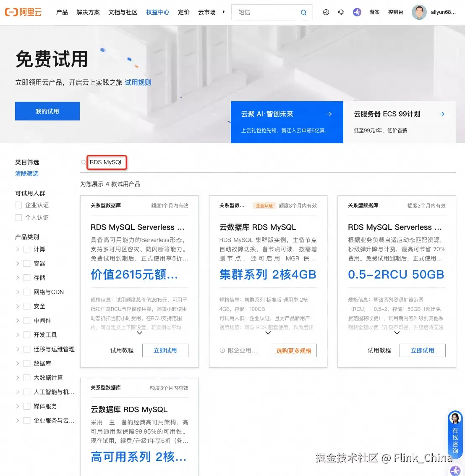This screenshot has width=465, height=476.
Task: Open the 解决方案 menu
Action: [x=88, y=12]
